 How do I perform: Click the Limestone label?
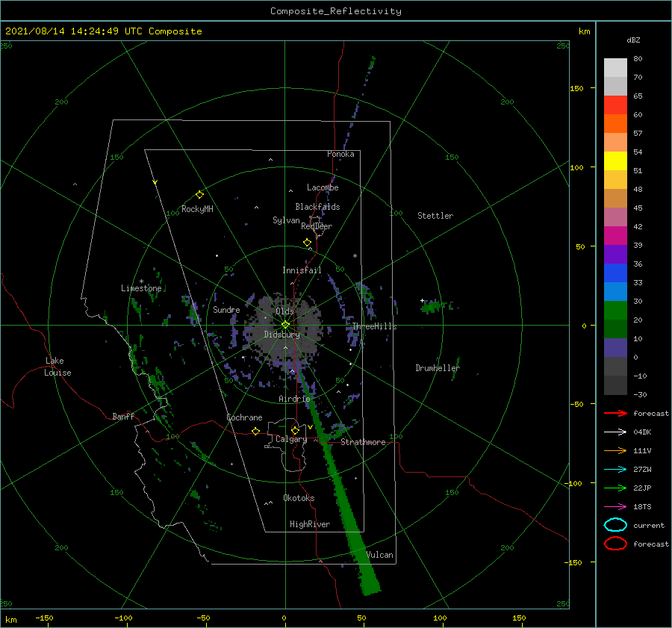point(141,288)
